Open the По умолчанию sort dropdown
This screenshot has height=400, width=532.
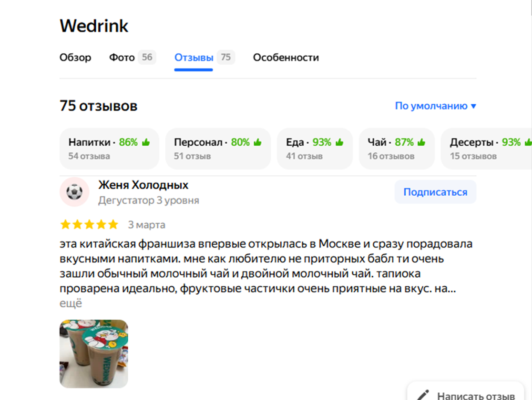[x=436, y=106]
